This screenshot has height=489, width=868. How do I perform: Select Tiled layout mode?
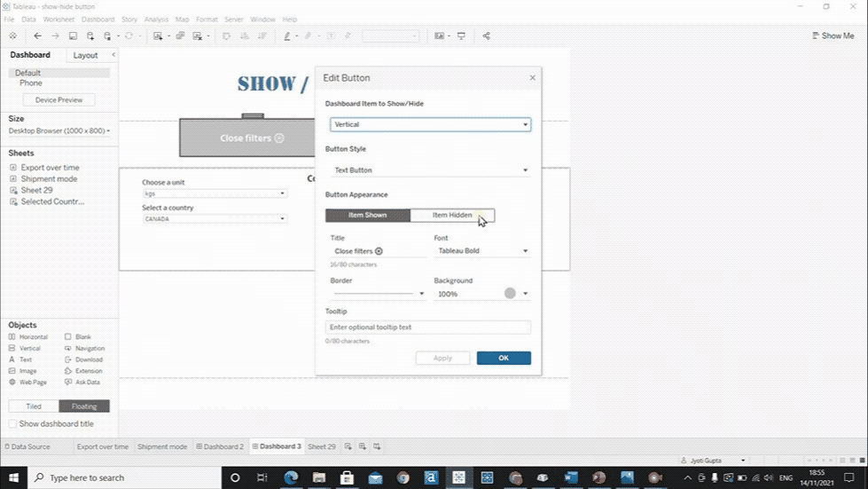[34, 406]
